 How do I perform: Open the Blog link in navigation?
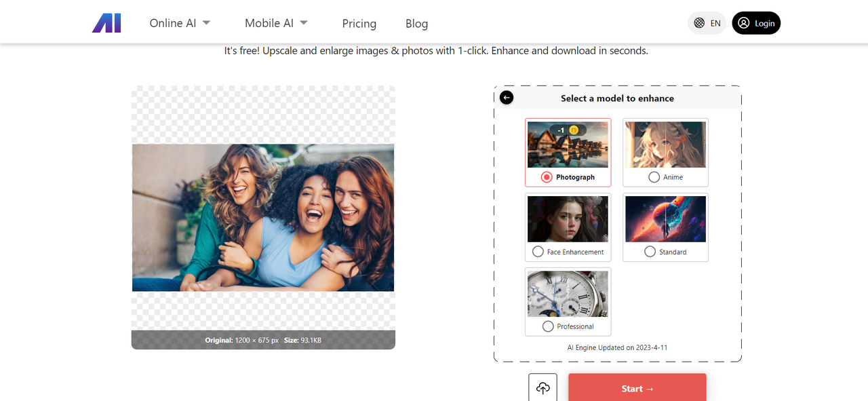[x=416, y=24]
